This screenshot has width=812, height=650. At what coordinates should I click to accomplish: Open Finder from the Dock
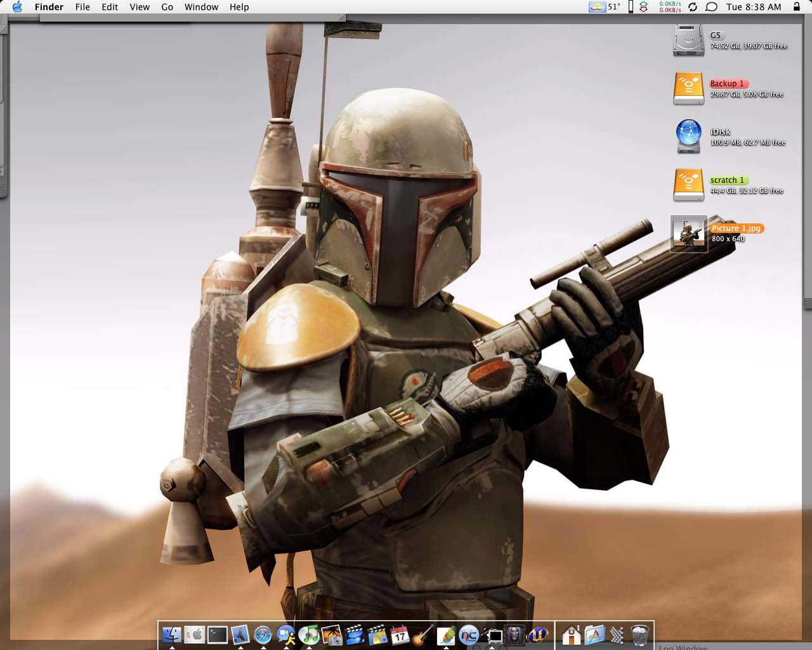[172, 634]
